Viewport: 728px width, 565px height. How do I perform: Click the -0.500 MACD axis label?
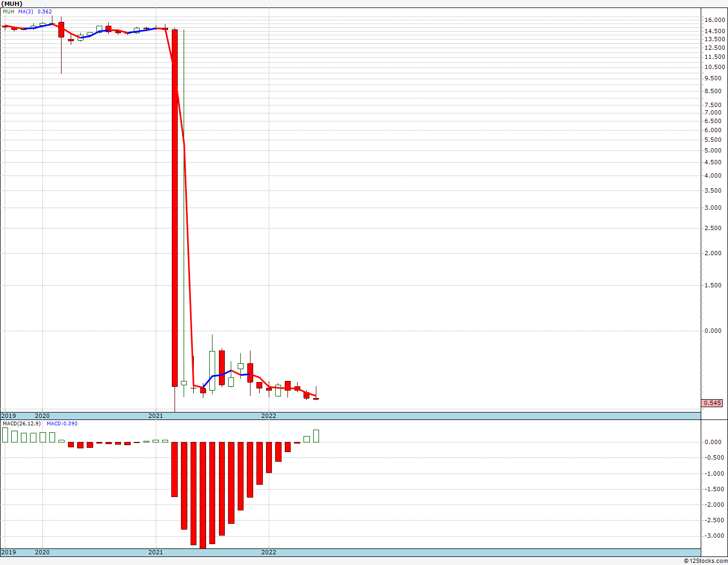[x=714, y=457]
